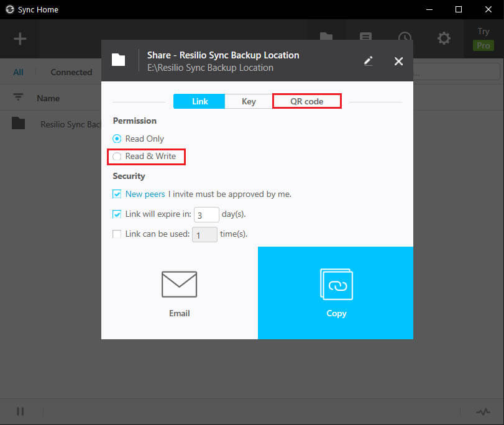Click the plus add folder icon
The image size is (504, 425).
[20, 39]
